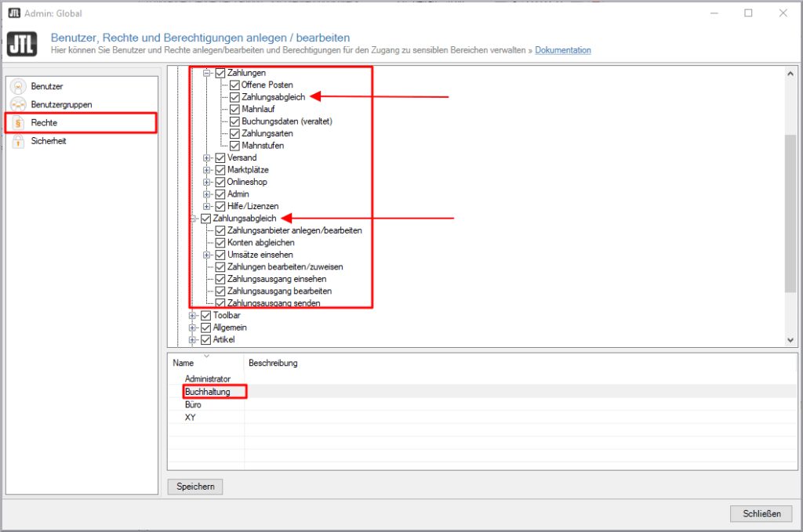Expand the Onlineshop tree node
Image resolution: width=803 pixels, height=532 pixels.
point(208,182)
